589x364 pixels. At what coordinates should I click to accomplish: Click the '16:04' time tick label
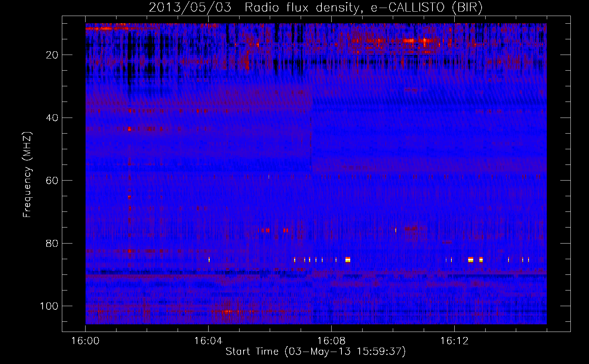point(208,341)
